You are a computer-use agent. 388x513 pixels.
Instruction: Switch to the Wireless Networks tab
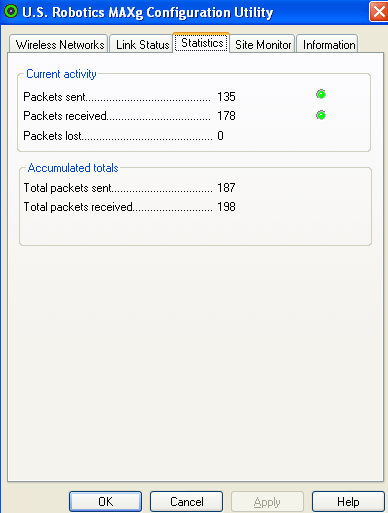click(59, 44)
